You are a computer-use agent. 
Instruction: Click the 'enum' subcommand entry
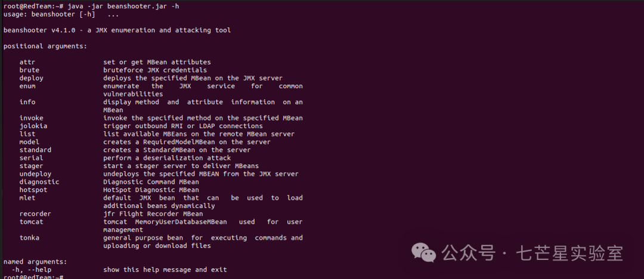click(x=27, y=86)
